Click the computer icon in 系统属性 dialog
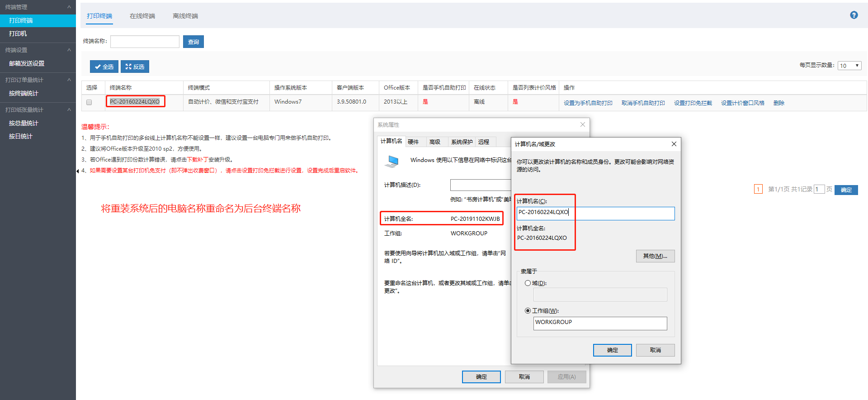The image size is (868, 400). (392, 162)
